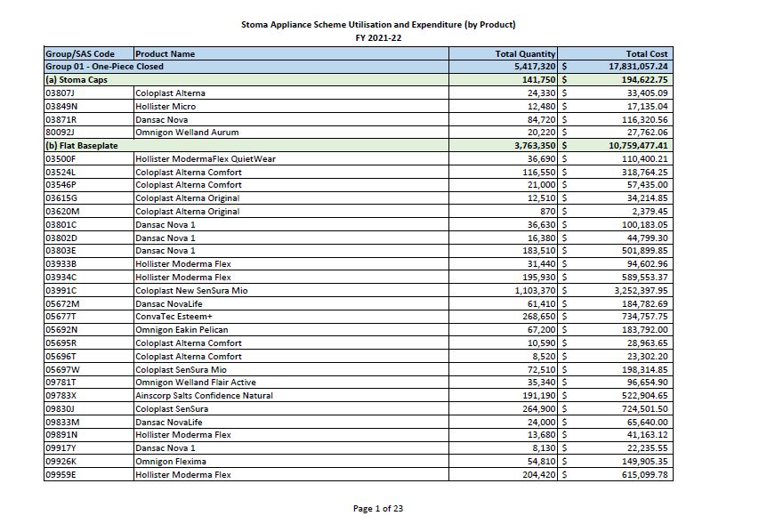Select code cell 03933B

89,264
